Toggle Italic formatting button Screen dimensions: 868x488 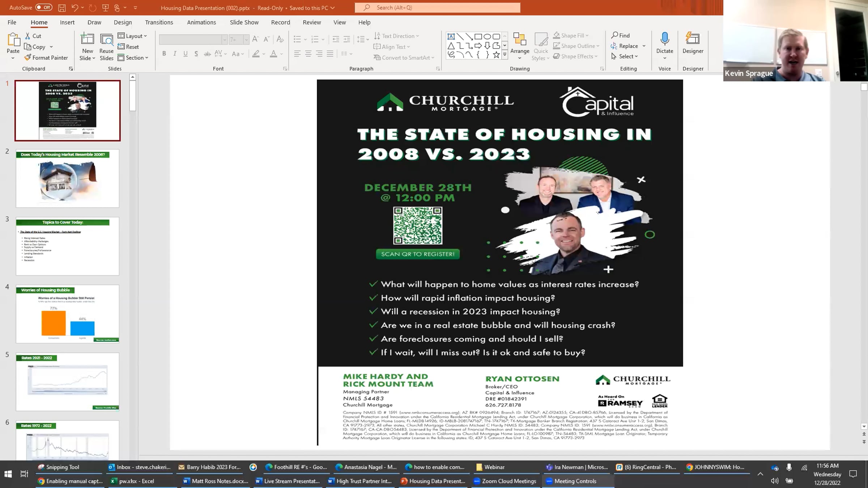point(175,54)
